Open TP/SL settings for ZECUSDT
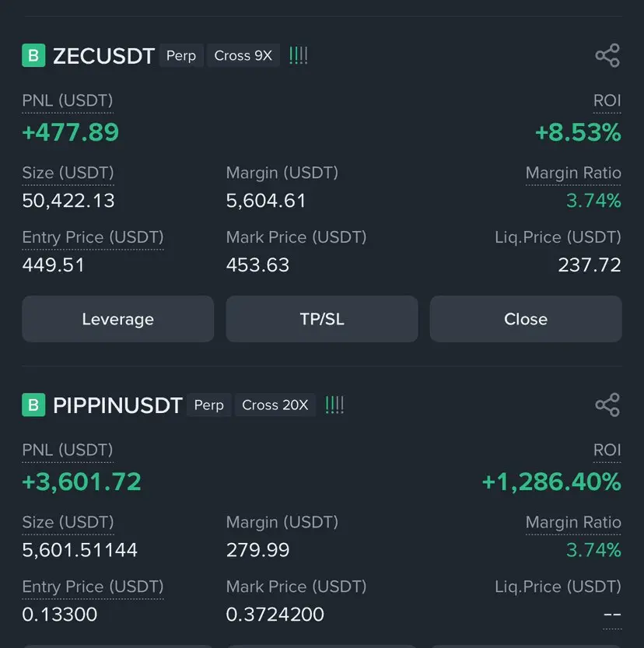The height and width of the screenshot is (648, 644). pos(322,319)
